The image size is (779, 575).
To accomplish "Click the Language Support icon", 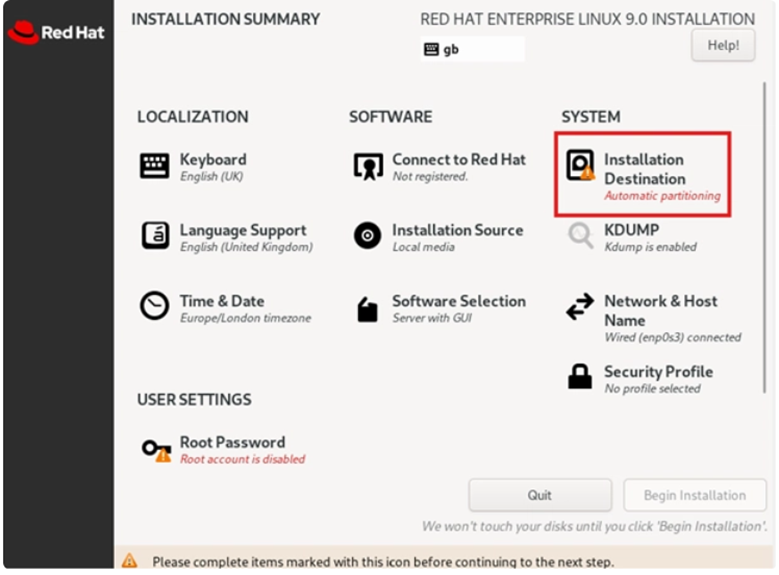I will point(155,236).
